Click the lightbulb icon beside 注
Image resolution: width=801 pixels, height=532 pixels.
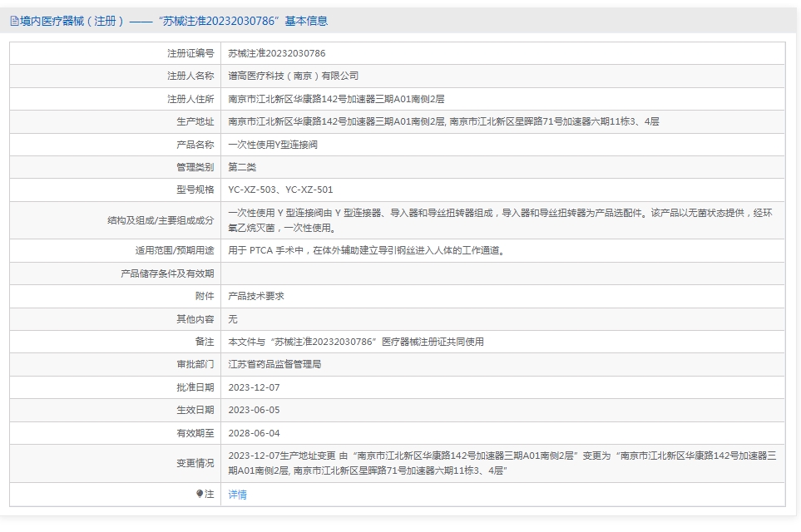(200, 494)
